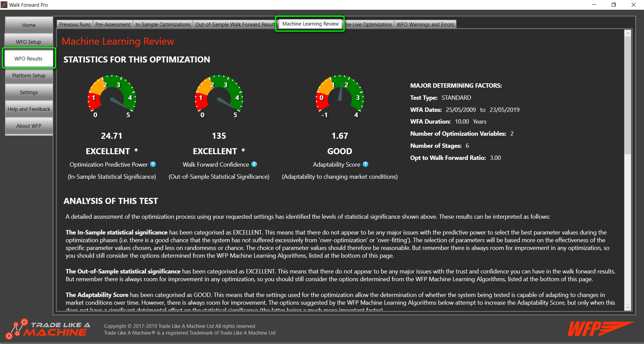
Task: Click the WFP logo at bottom right
Action: tap(600, 329)
